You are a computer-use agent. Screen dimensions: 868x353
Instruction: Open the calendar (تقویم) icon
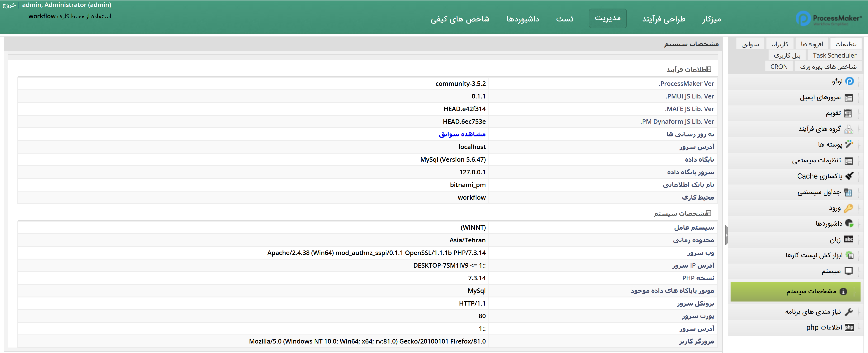(848, 113)
